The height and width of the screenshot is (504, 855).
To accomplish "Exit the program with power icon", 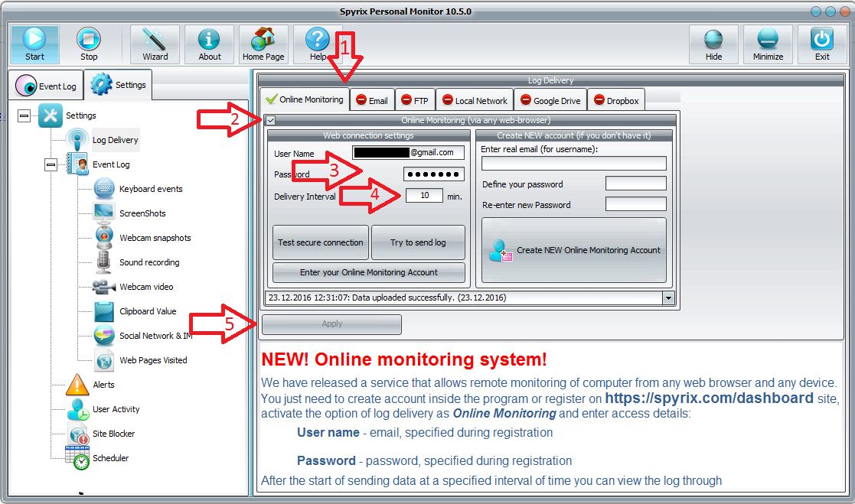I will pos(822,44).
